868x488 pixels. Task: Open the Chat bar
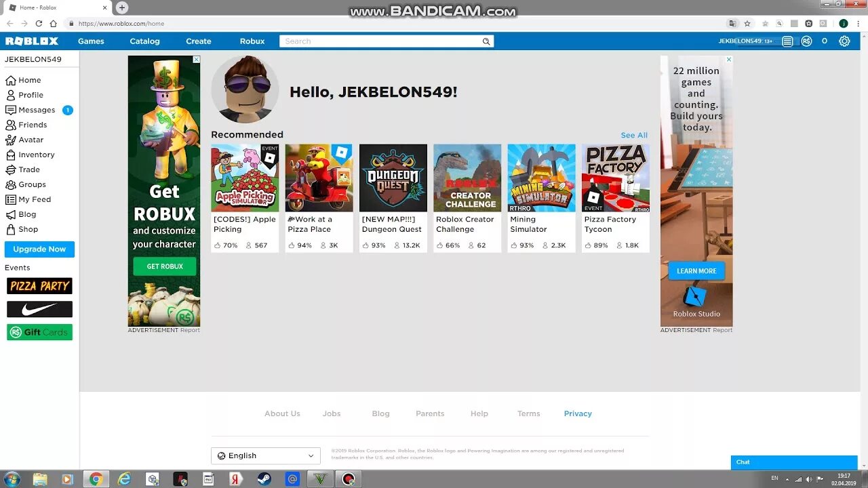[x=794, y=462]
